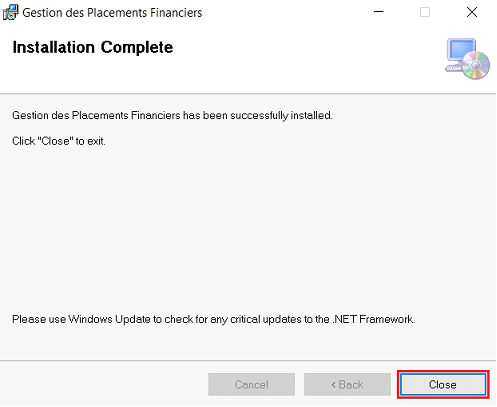Click the empty area left of Cancel button
This screenshot has height=407, width=497.
pos(103,384)
